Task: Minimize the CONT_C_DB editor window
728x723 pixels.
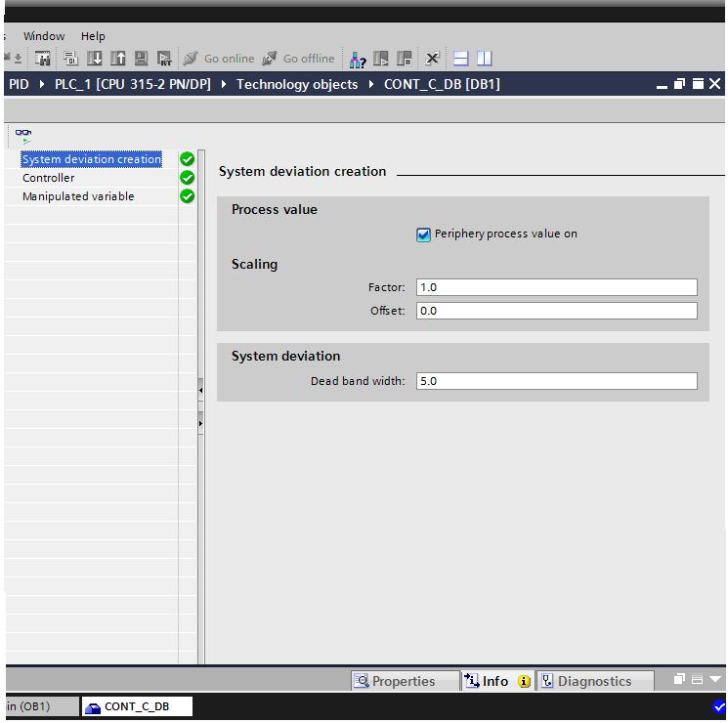Action: coord(662,85)
